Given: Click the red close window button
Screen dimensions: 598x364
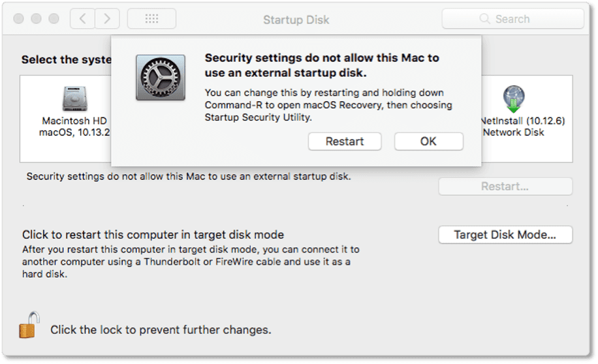Looking at the screenshot, I should tap(18, 19).
